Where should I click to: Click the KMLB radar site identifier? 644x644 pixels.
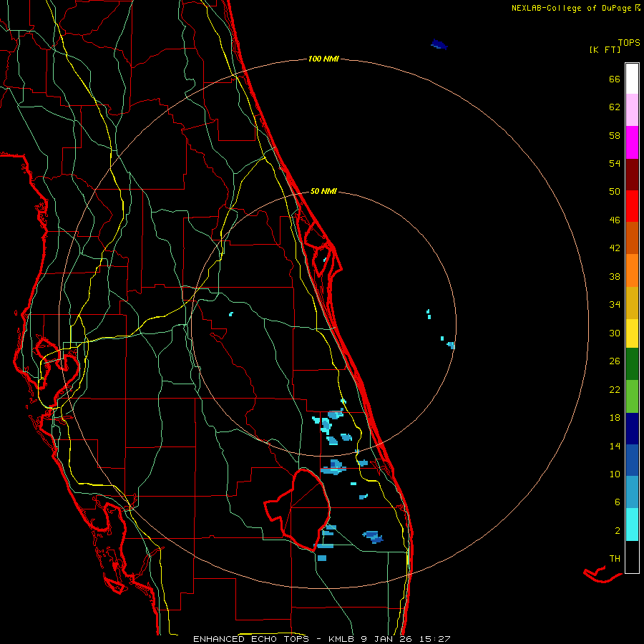341,639
